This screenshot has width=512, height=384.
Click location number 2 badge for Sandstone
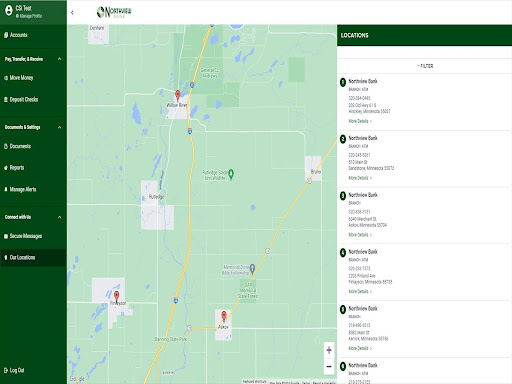click(343, 139)
